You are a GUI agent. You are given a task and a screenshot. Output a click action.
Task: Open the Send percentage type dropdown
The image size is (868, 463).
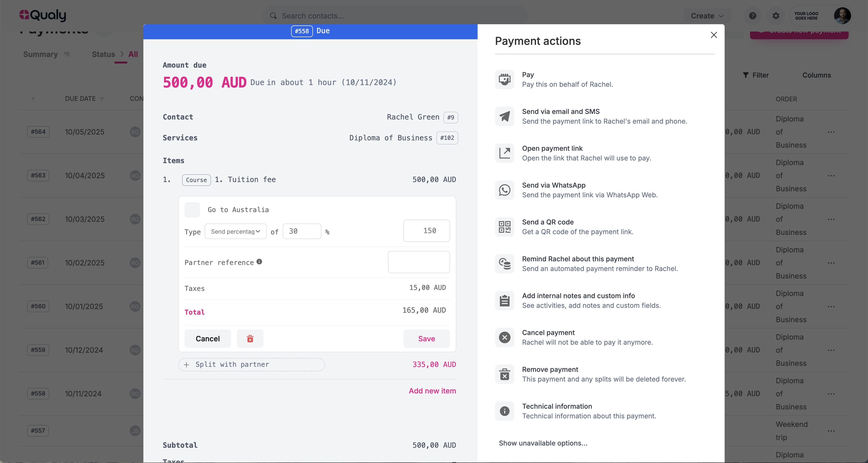pos(236,231)
